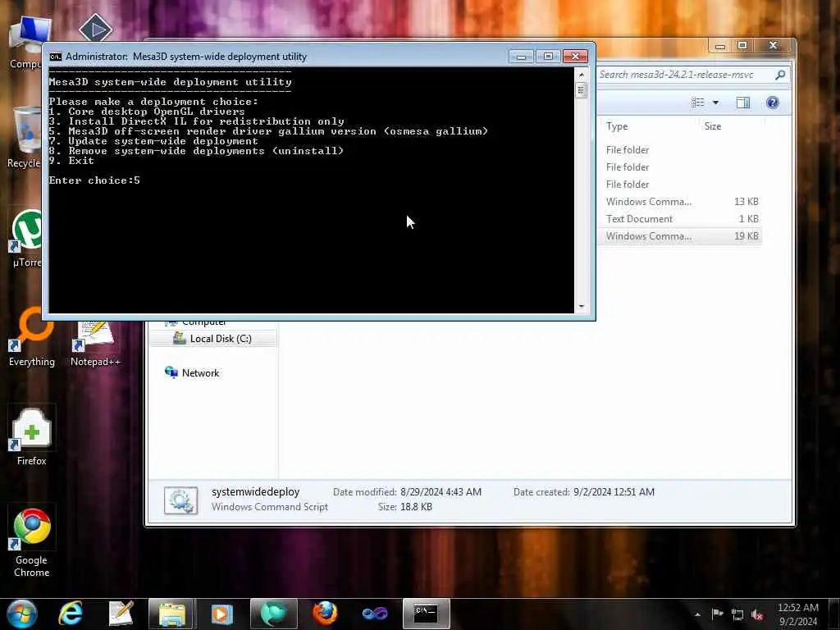Click the '1. Core desktop OpenGL drivers' line

click(146, 112)
